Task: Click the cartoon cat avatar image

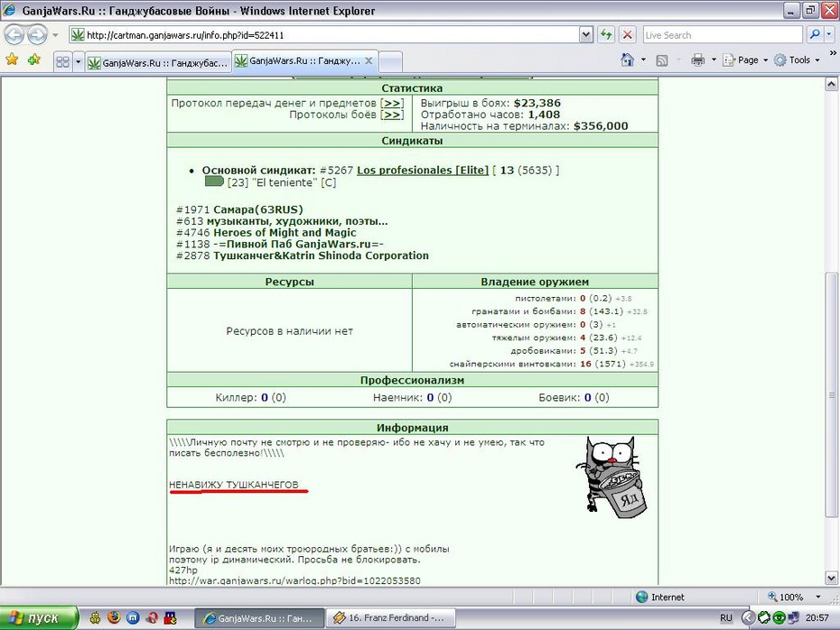Action: [x=611, y=477]
